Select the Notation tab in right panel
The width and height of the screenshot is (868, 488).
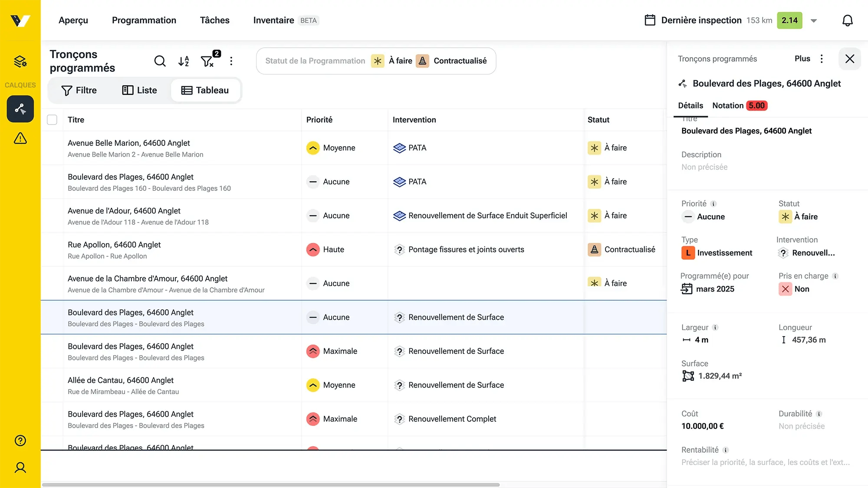[728, 105]
